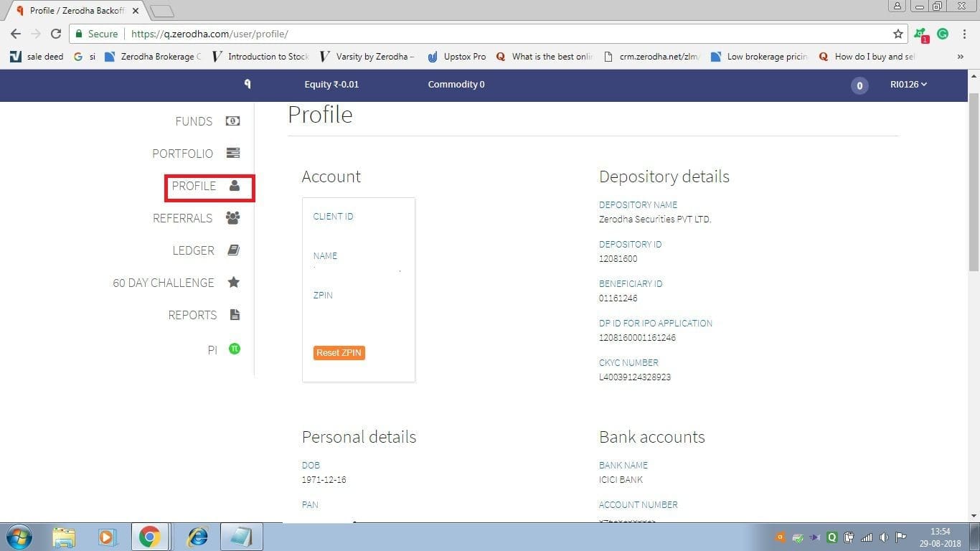The image size is (980, 551).
Task: Show more bookmarks with the double chevron
Action: coord(960,57)
